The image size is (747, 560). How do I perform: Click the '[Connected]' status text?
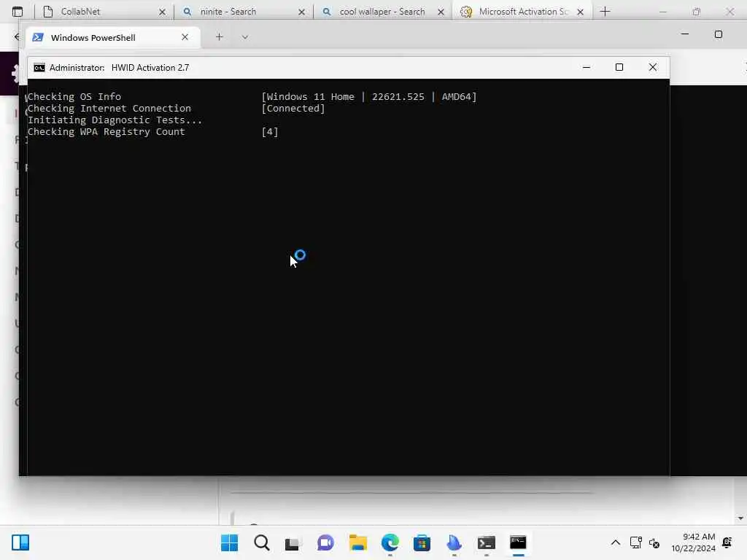293,109
